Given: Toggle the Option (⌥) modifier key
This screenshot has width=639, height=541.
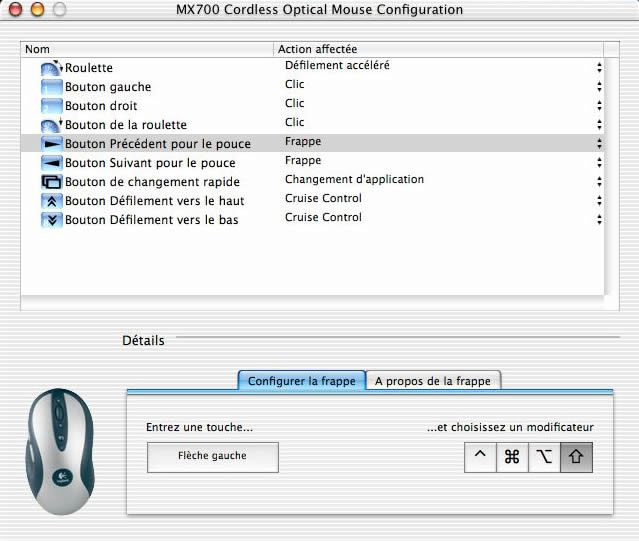Looking at the screenshot, I should (x=544, y=457).
